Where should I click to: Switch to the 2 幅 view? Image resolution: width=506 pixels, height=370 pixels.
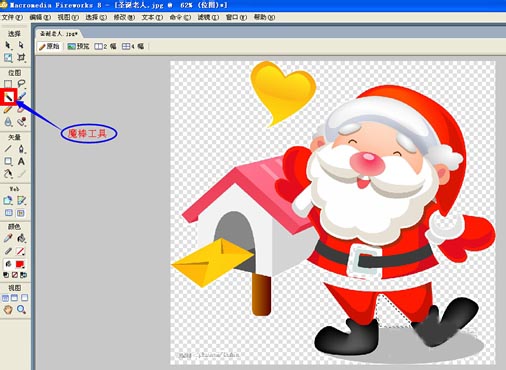105,46
